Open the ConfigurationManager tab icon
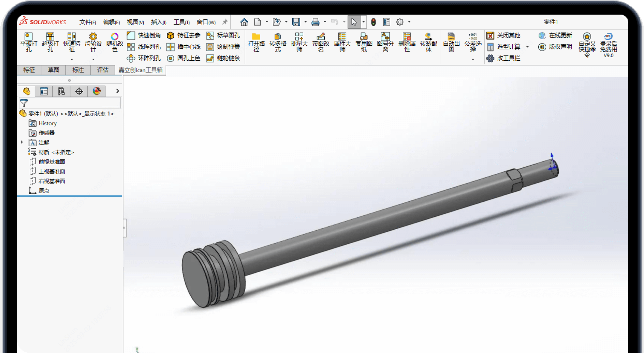 pyautogui.click(x=61, y=91)
